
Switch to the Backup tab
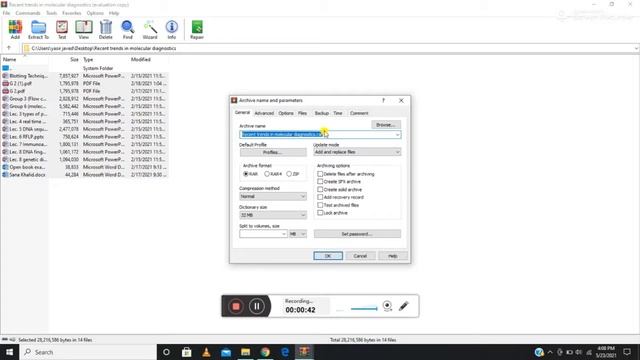click(322, 113)
